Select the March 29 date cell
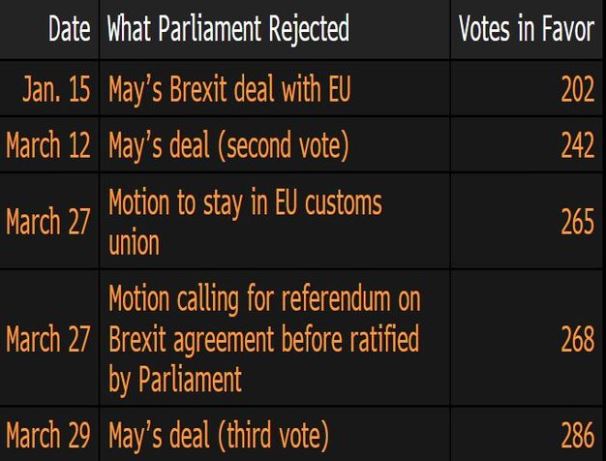Screen dimensions: 606x461 48,436
